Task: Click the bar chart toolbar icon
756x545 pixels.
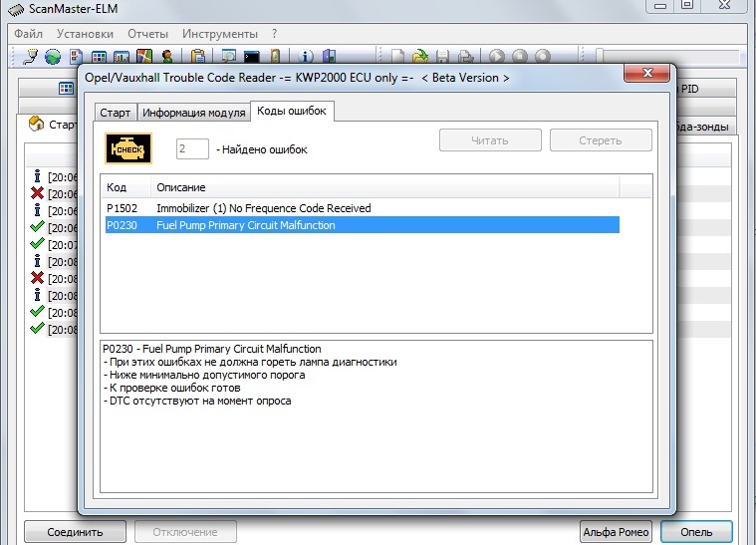Action: click(121, 57)
